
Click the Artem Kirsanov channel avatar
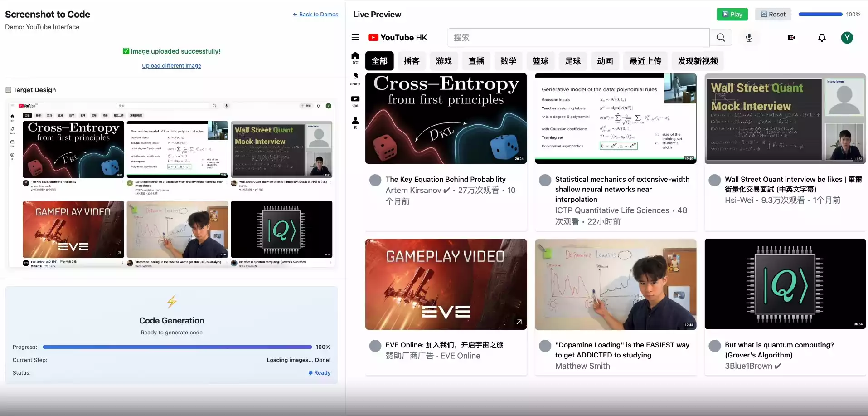(x=375, y=180)
